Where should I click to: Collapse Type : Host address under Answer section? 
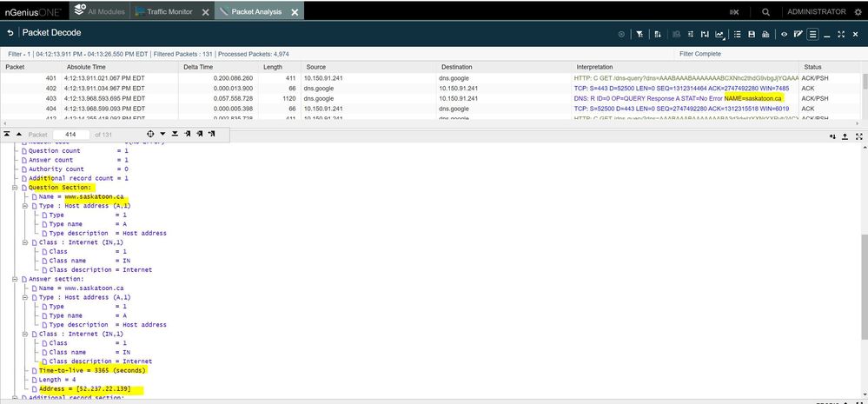tap(25, 297)
